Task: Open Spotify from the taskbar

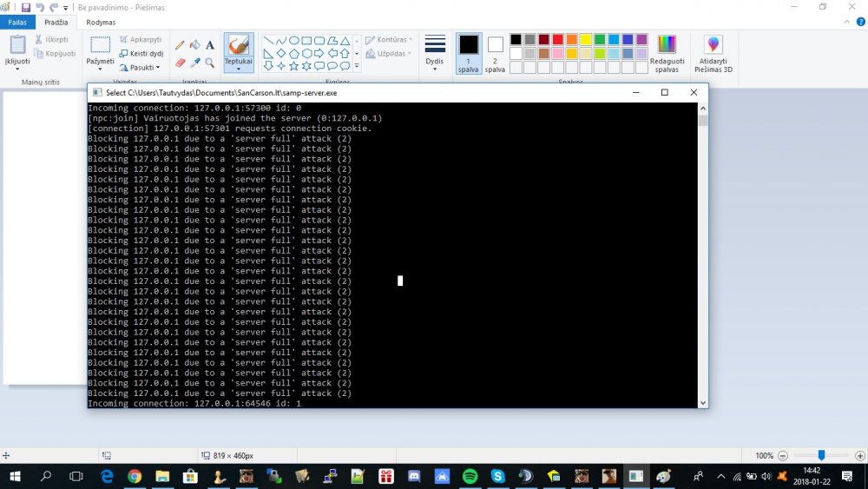Action: pyautogui.click(x=470, y=476)
